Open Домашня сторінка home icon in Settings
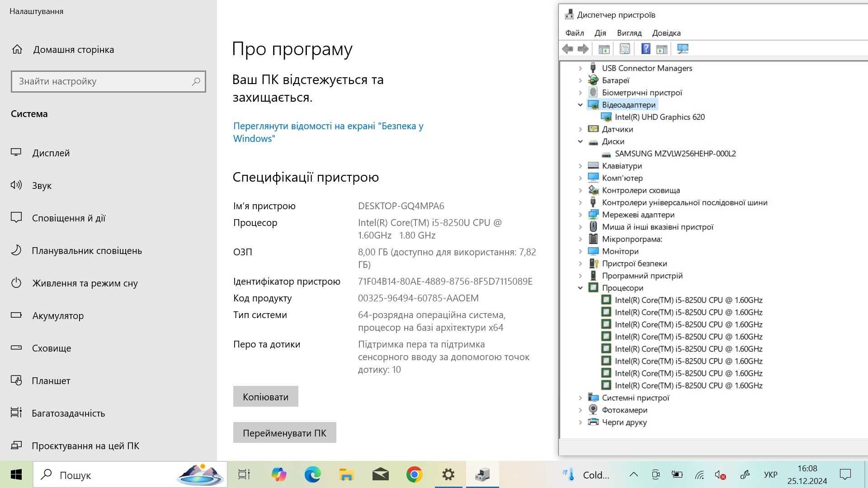 [17, 49]
